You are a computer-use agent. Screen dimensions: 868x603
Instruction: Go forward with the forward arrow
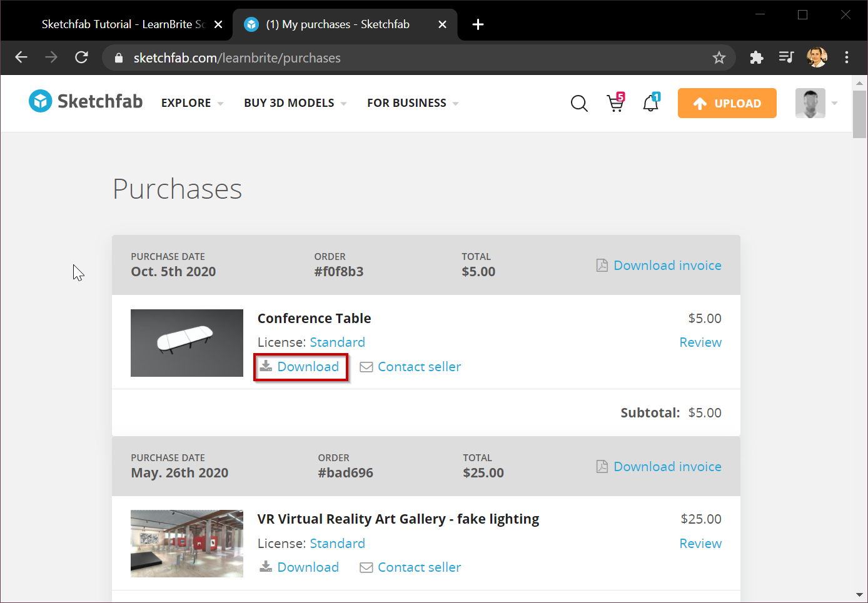(51, 57)
